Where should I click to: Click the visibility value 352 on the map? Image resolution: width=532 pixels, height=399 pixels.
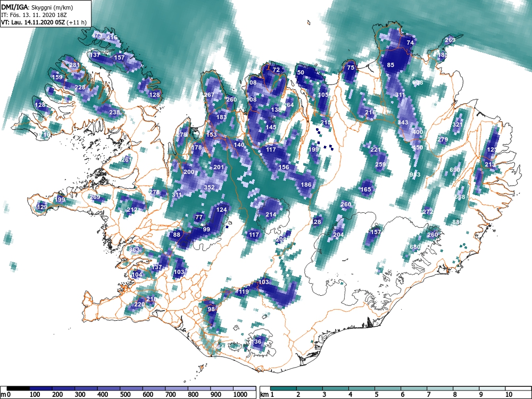click(209, 187)
